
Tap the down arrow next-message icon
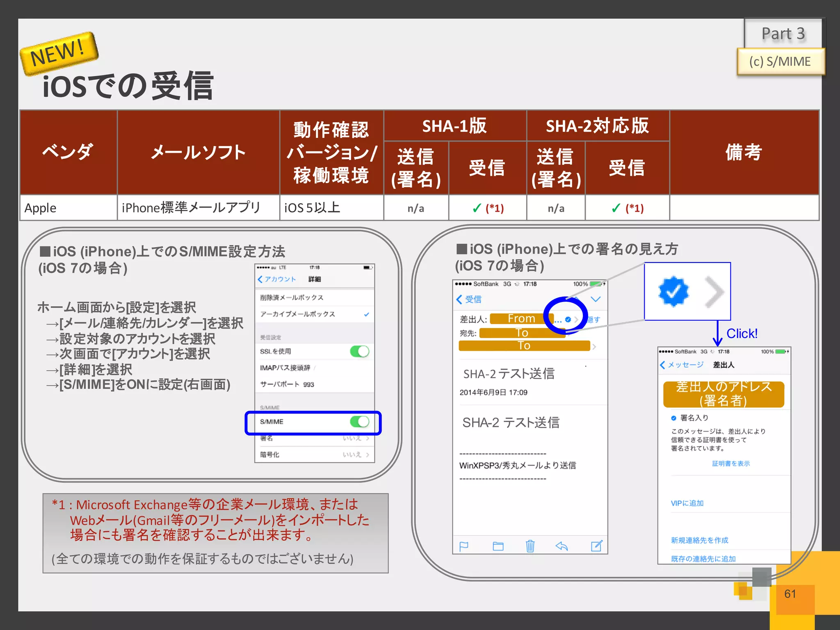coord(596,299)
